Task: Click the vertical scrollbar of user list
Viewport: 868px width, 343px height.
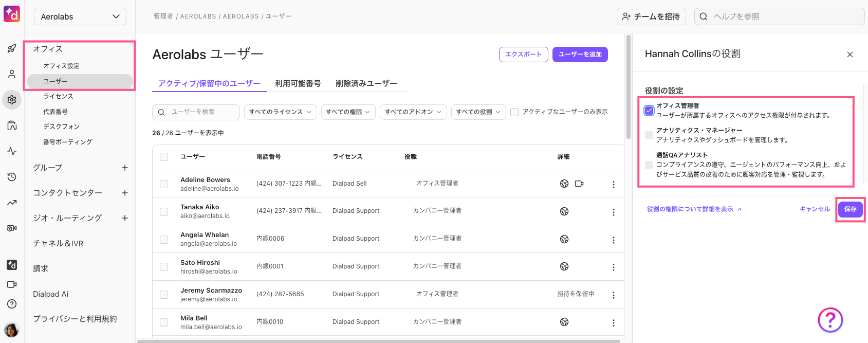Action: click(628, 87)
